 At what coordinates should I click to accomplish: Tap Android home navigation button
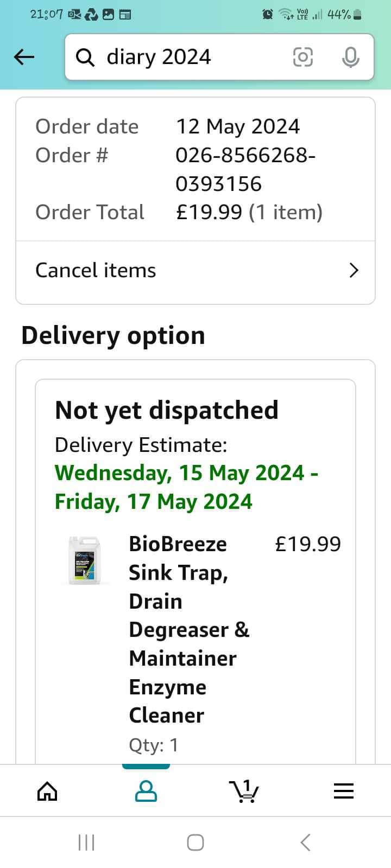pyautogui.click(x=195, y=843)
